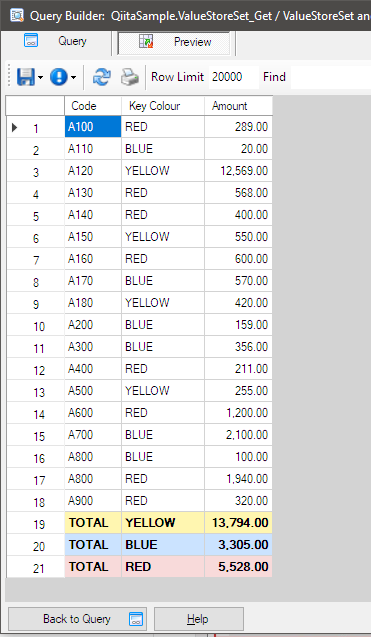Click the refresh arrows icon

101,77
